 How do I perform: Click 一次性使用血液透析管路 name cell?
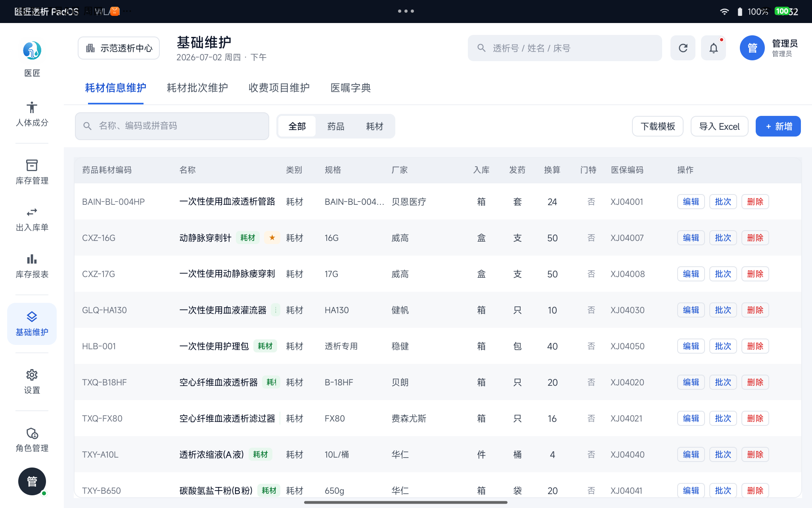(x=227, y=202)
